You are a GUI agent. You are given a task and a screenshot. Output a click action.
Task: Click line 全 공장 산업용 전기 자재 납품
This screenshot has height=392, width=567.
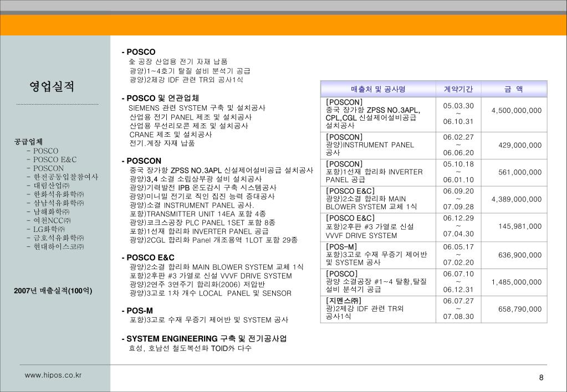(x=178, y=62)
